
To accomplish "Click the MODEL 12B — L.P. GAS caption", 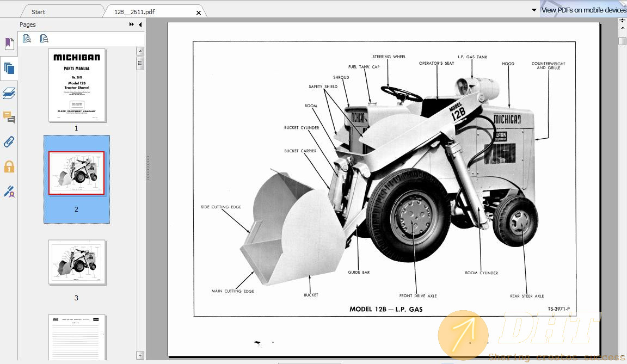I will click(x=386, y=309).
